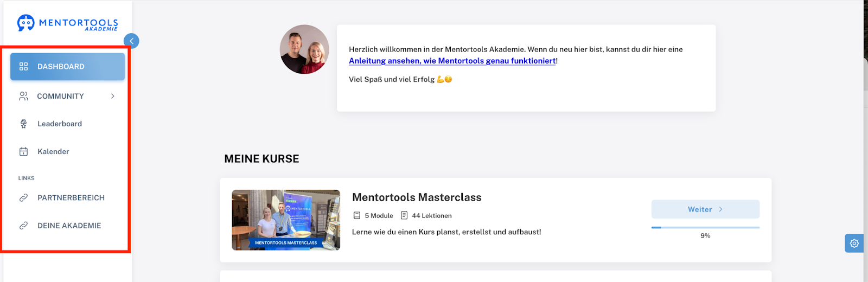Open the Dashboard menu item
The height and width of the screenshot is (282, 868).
click(x=67, y=66)
